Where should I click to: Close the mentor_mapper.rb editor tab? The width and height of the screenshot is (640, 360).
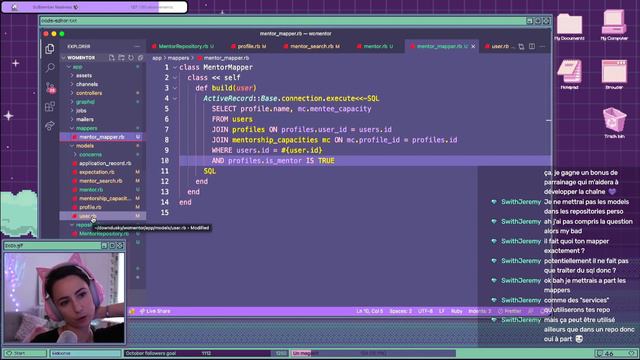pyautogui.click(x=473, y=47)
